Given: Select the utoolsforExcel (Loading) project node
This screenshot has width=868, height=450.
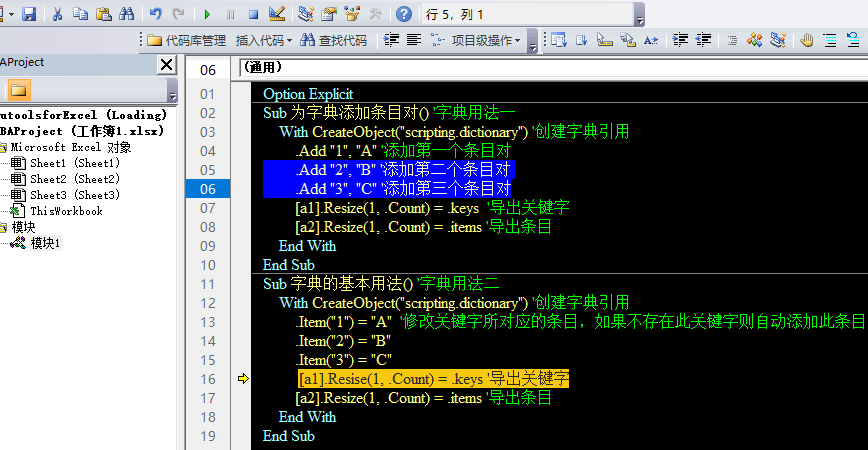Looking at the screenshot, I should click(x=83, y=115).
